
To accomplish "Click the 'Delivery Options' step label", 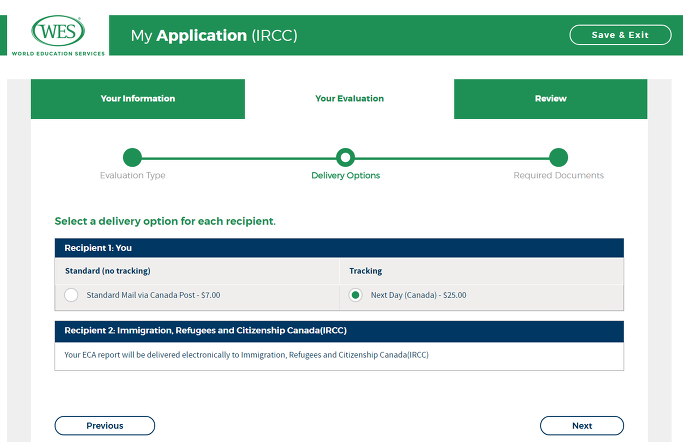I will 345,175.
